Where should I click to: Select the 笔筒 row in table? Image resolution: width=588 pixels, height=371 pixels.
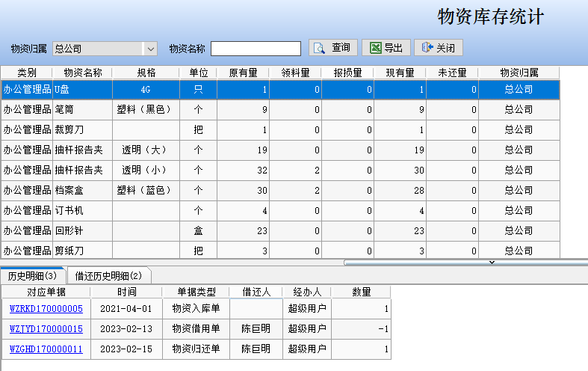pos(82,110)
